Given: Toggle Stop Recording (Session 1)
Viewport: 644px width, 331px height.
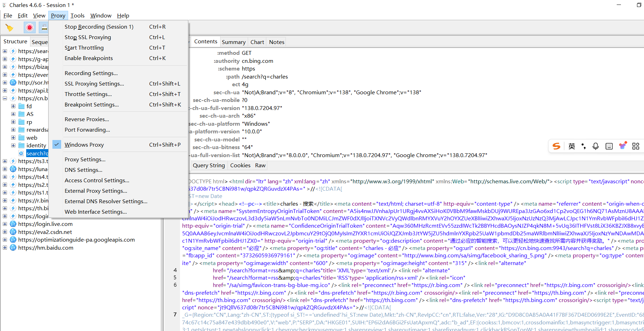Looking at the screenshot, I should point(118,27).
